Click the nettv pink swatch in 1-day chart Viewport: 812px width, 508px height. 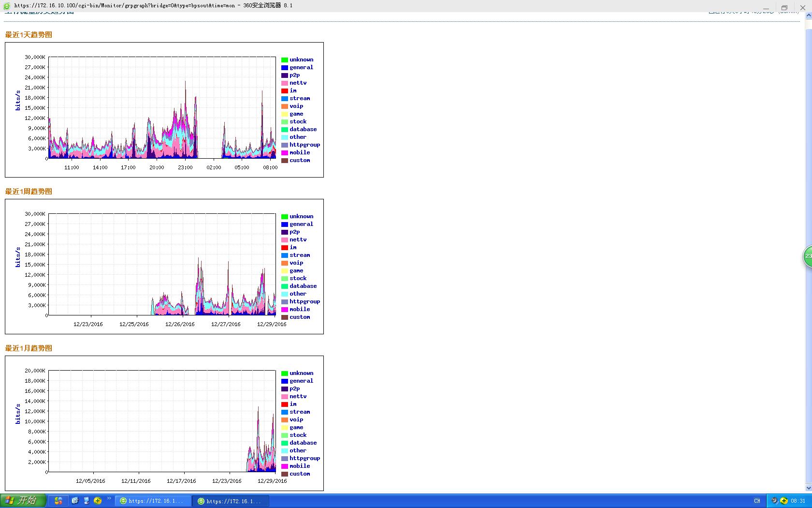coord(285,83)
